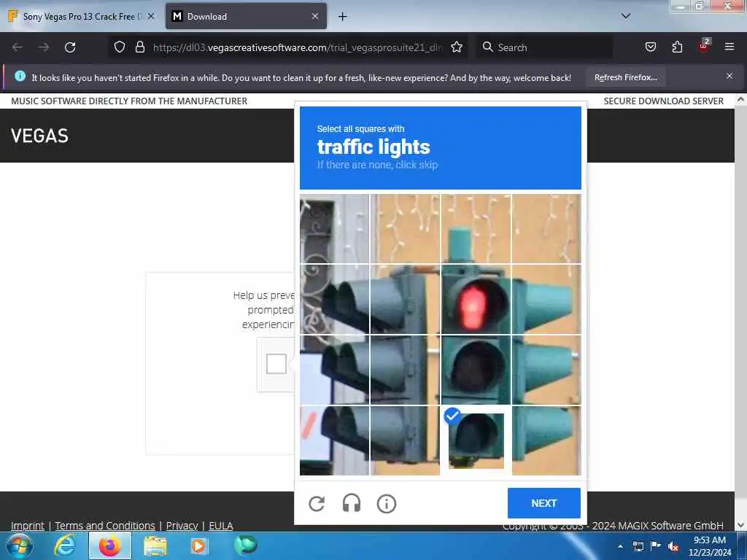List all tabs dropdown arrow

[x=625, y=16]
